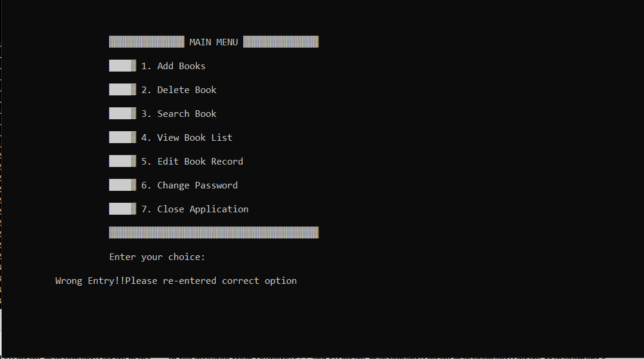The image size is (644, 359).
Task: Click the left bar beside MAIN MENU title
Action: pyautogui.click(x=146, y=41)
